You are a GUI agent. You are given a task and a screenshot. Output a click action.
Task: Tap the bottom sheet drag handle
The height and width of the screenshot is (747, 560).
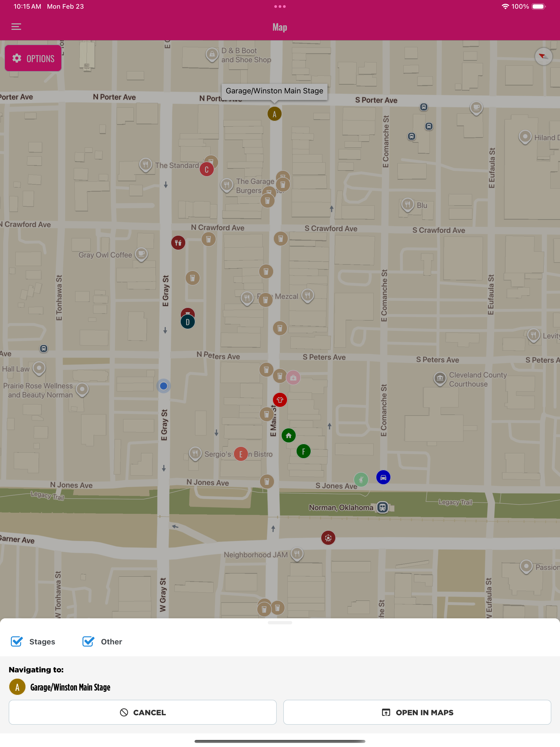pos(280,623)
